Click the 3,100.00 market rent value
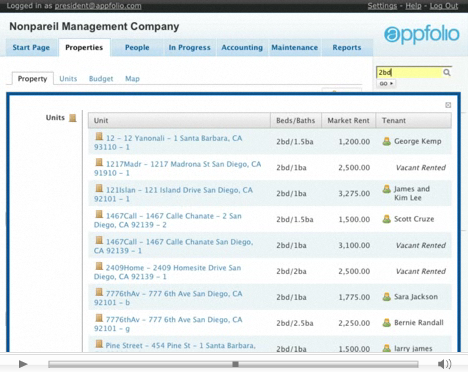This screenshot has height=372, width=468. [x=354, y=245]
